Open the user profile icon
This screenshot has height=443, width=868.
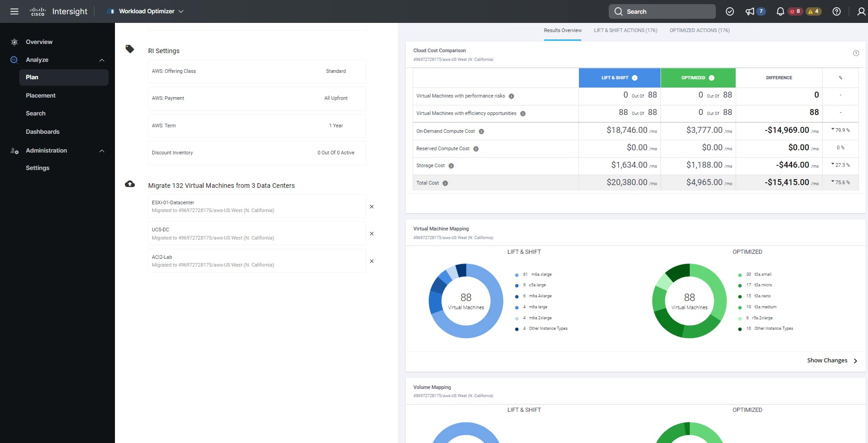click(x=861, y=11)
